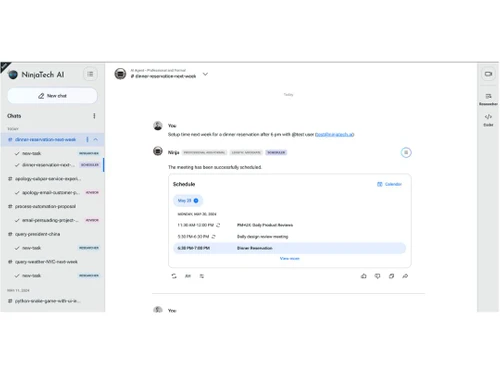Thumbs down the Ninja response

377,276
